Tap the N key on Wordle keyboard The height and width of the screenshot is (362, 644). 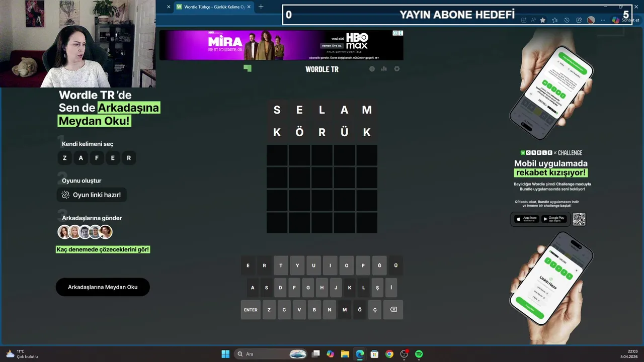[330, 310]
